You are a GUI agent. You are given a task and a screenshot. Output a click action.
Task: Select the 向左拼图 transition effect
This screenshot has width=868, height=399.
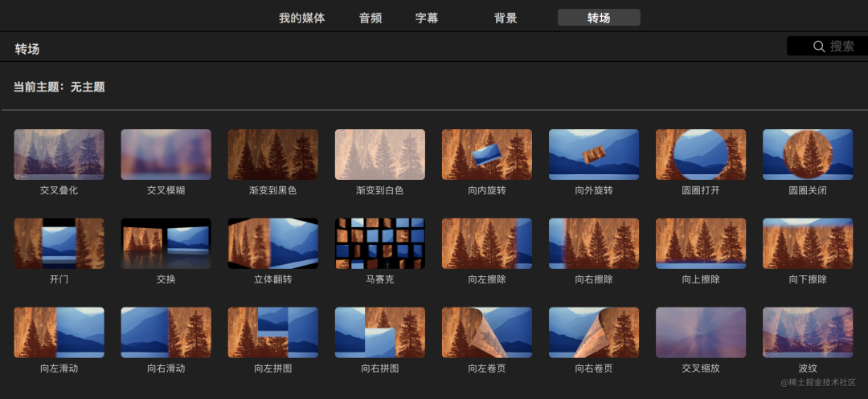(272, 332)
